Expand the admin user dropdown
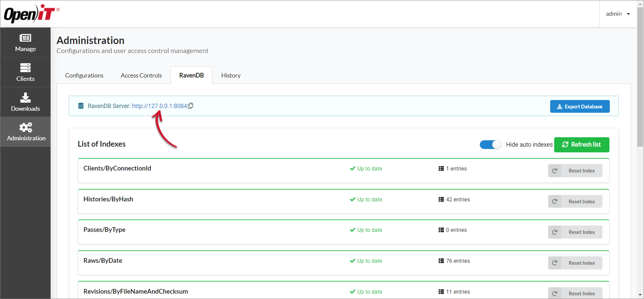 click(618, 14)
